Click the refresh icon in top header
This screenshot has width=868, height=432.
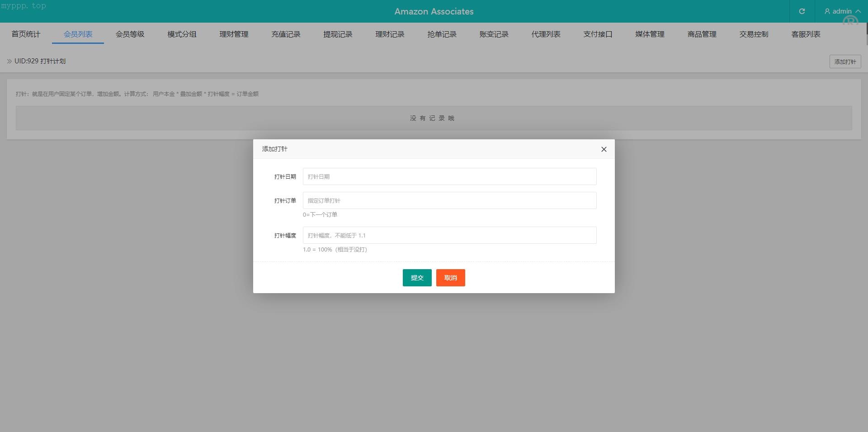point(802,11)
